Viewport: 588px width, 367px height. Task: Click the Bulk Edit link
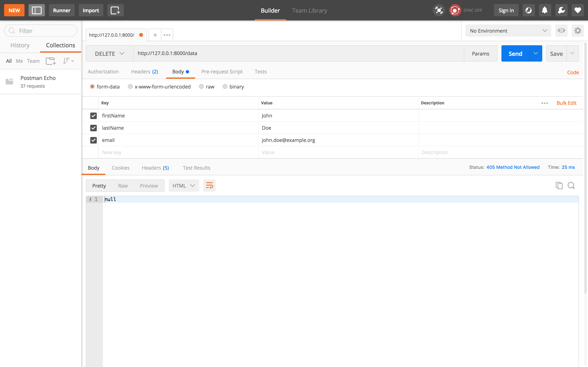(566, 103)
